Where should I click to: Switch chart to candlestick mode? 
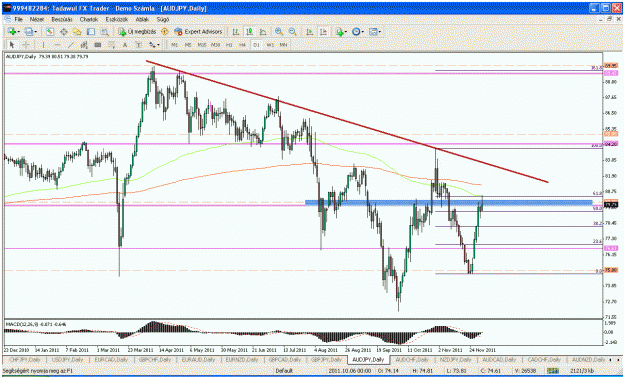tap(250, 31)
